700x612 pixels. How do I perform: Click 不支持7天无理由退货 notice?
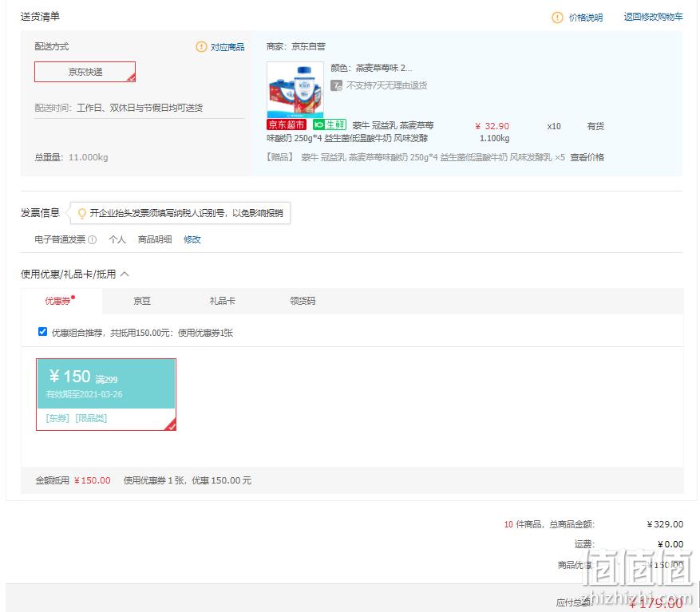tap(386, 85)
